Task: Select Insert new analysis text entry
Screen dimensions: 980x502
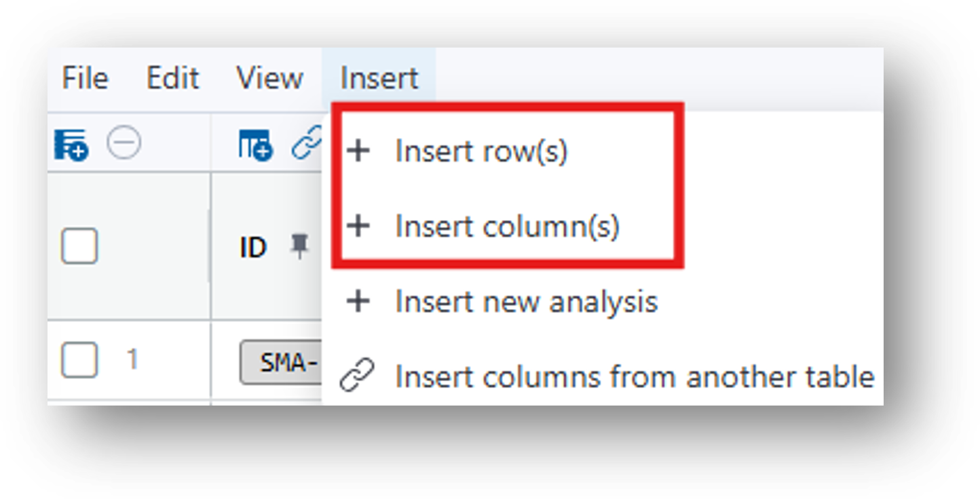Action: (x=527, y=302)
